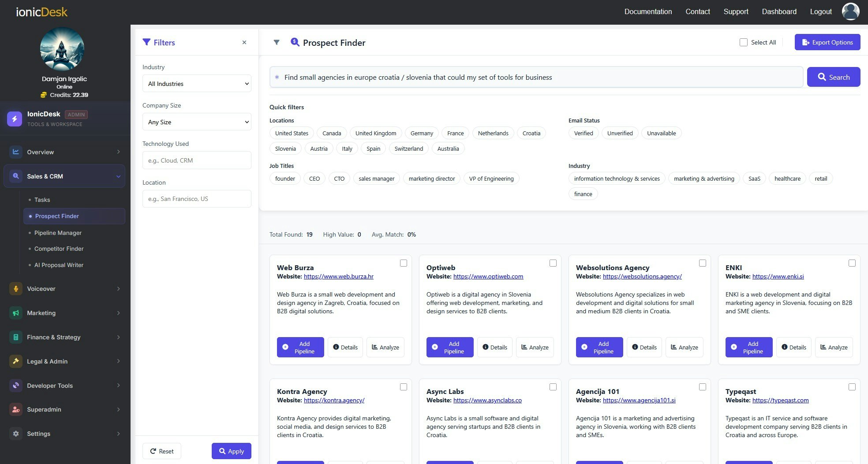Open Pipeline Manager in sidebar

coord(58,233)
